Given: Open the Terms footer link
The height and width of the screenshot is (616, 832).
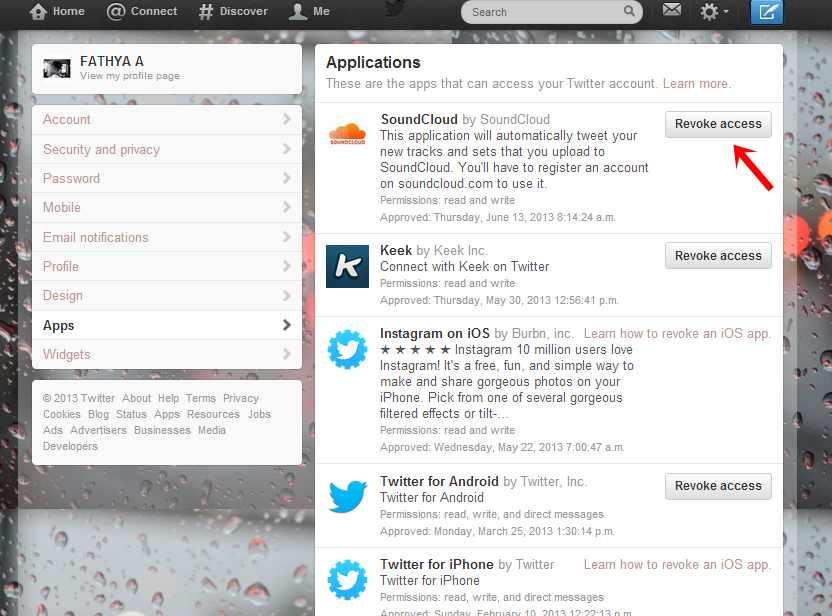Looking at the screenshot, I should [201, 398].
